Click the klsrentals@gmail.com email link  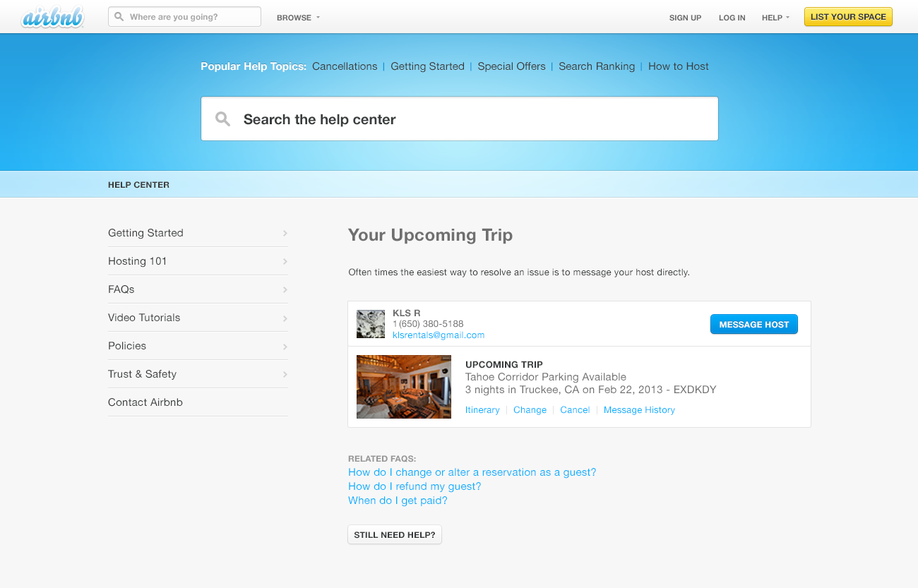point(439,335)
